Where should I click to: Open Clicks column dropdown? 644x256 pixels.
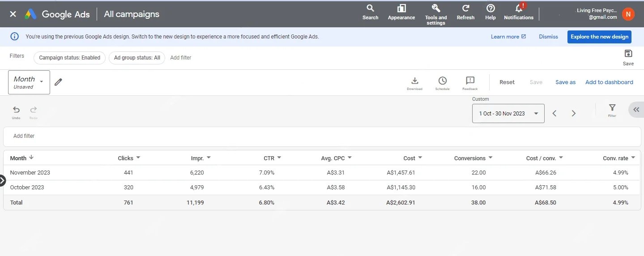tap(138, 158)
